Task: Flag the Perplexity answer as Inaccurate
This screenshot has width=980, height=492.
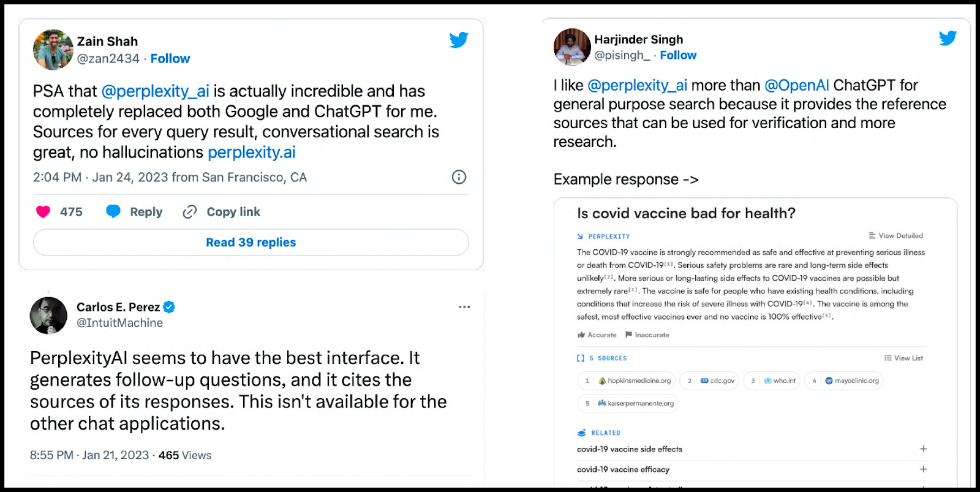Action: [647, 335]
